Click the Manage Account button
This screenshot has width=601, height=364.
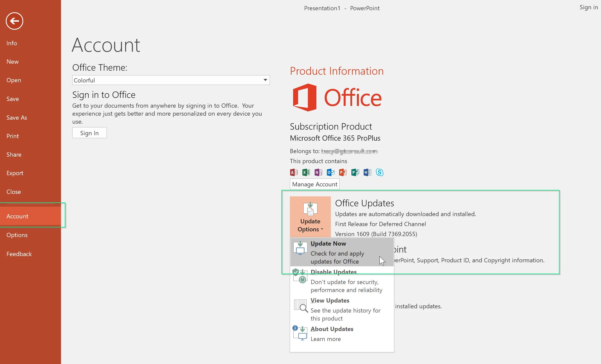[x=315, y=184]
